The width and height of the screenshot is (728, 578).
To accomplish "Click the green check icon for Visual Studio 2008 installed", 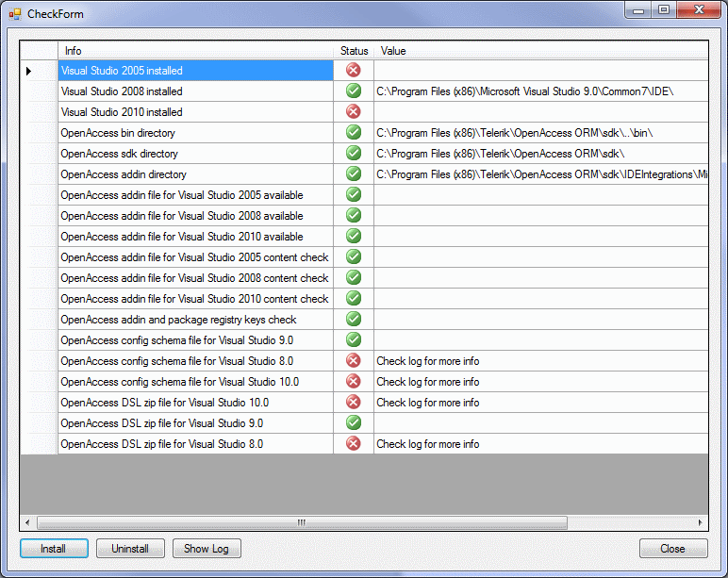I will [x=354, y=91].
